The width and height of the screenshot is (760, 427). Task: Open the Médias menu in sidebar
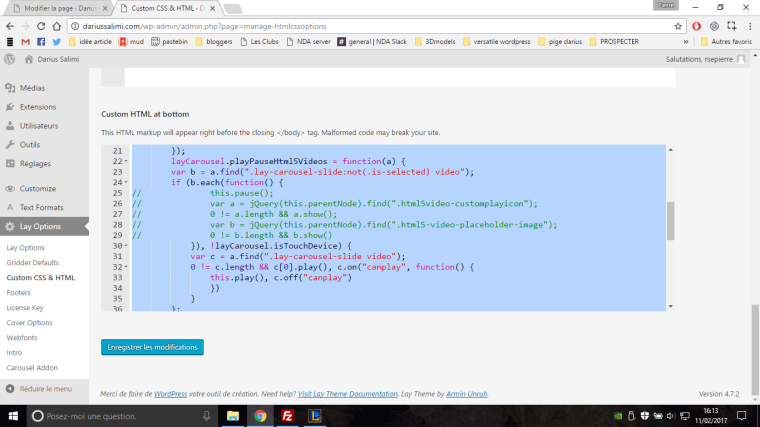pos(32,88)
